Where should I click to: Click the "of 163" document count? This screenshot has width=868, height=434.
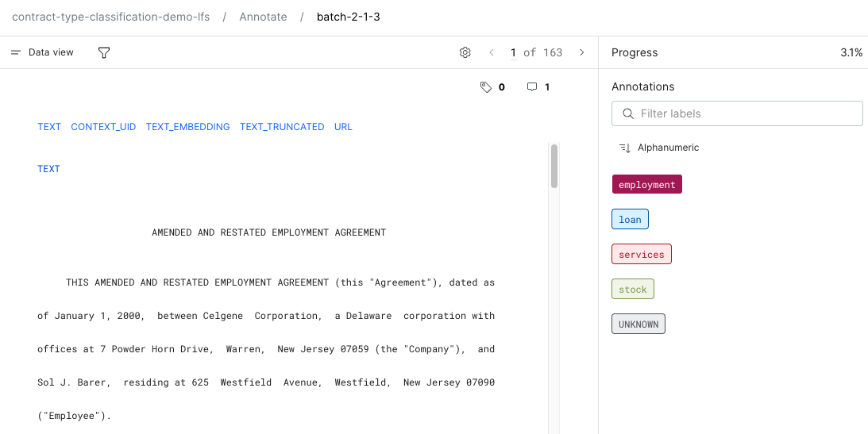coord(543,52)
